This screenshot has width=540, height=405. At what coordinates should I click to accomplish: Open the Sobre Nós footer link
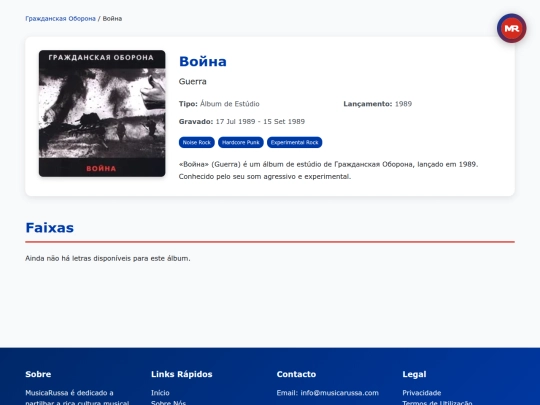point(168,403)
